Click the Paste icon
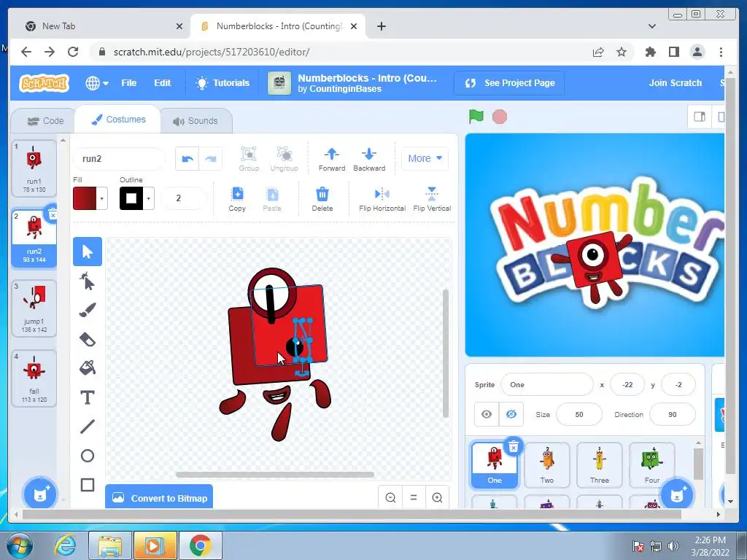This screenshot has width=747, height=560. click(x=272, y=199)
